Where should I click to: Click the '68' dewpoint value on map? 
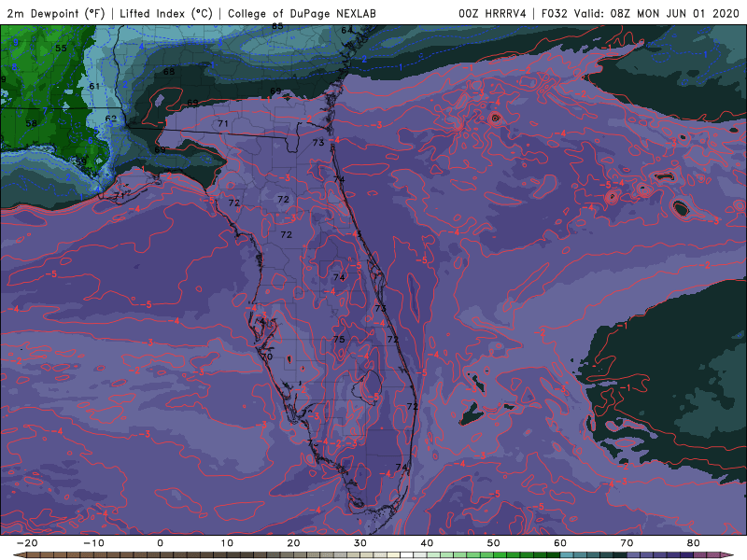pos(169,72)
